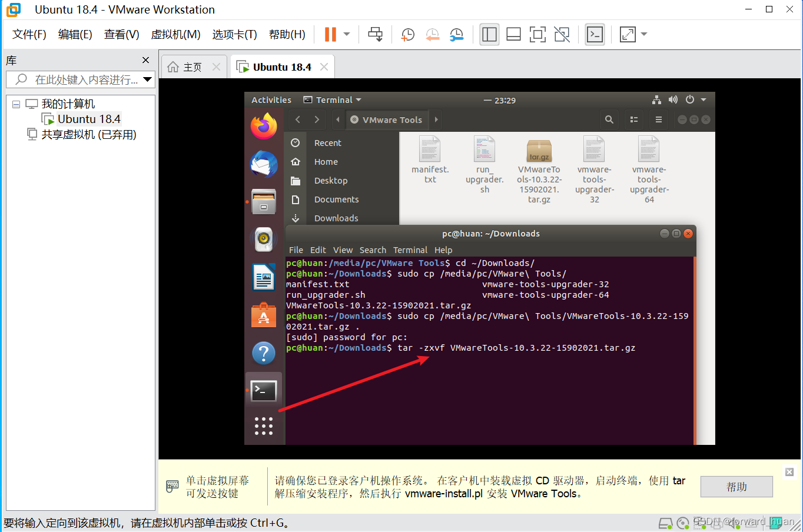Go forward in Files window
Image resolution: width=803 pixels, height=532 pixels.
(x=317, y=119)
